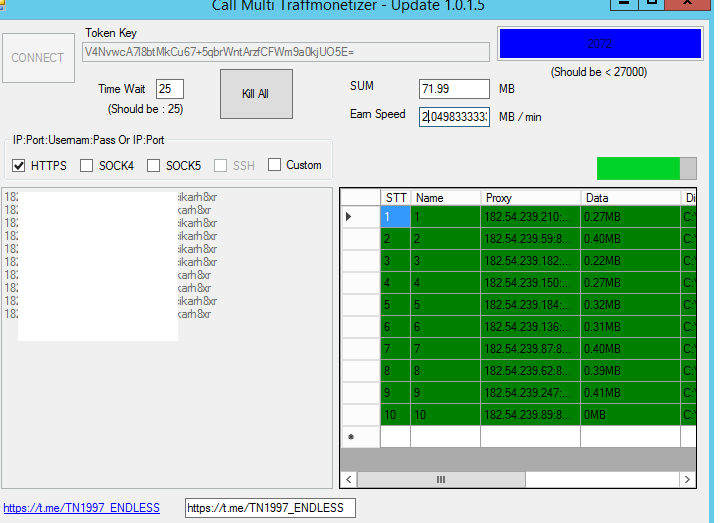Click the Proxy column header
Image resolution: width=728 pixels, height=523 pixels.
click(x=530, y=198)
